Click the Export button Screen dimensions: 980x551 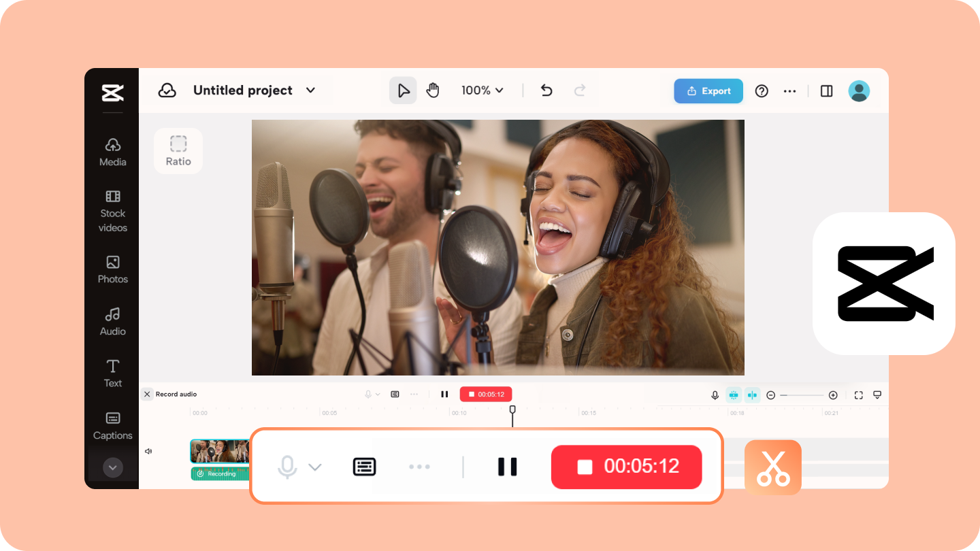point(708,90)
